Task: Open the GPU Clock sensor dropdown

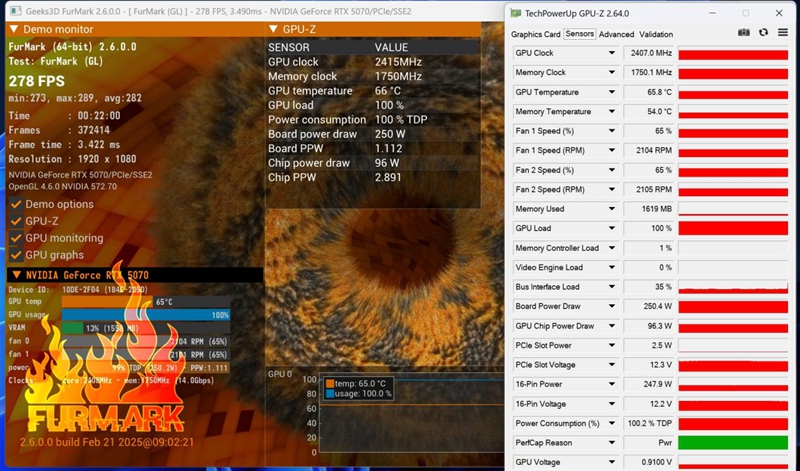Action: pos(612,53)
